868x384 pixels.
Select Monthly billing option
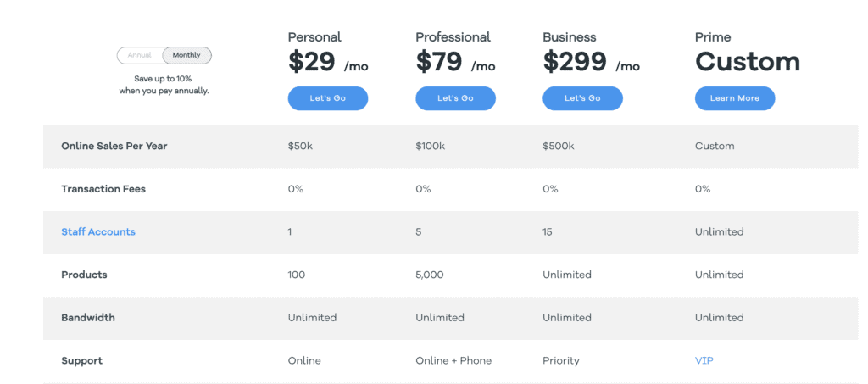[x=186, y=55]
